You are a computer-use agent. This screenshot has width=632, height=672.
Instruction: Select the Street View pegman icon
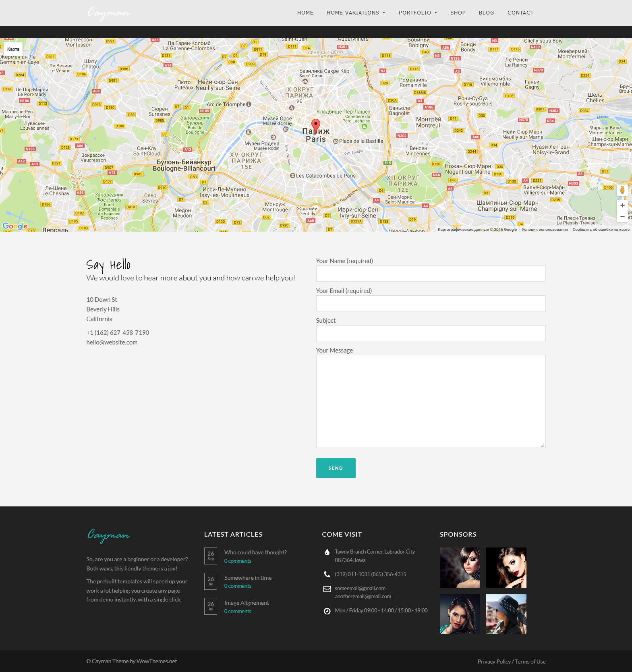(622, 190)
